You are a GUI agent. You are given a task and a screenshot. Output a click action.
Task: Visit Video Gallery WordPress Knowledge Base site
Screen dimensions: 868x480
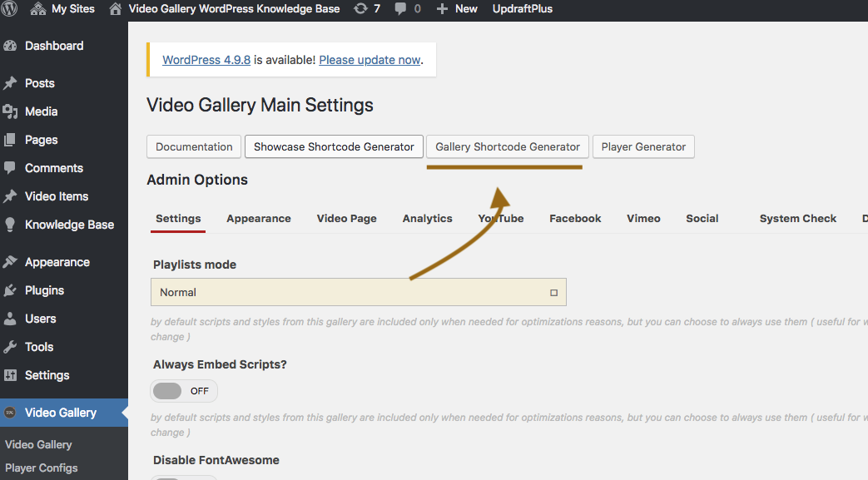pyautogui.click(x=234, y=9)
